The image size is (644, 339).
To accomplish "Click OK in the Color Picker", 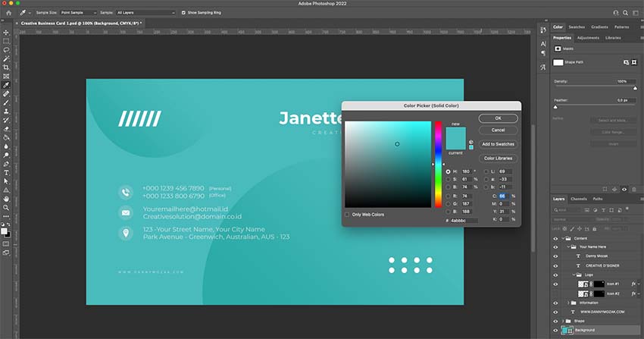I will 499,118.
